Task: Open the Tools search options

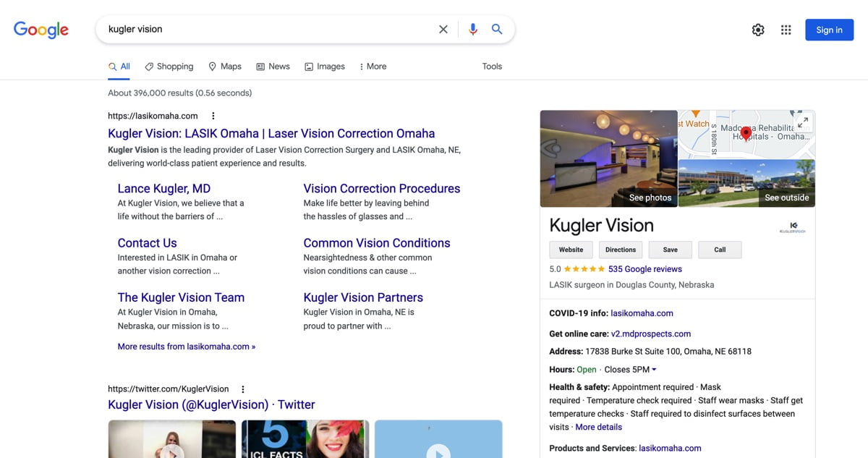Action: (492, 67)
